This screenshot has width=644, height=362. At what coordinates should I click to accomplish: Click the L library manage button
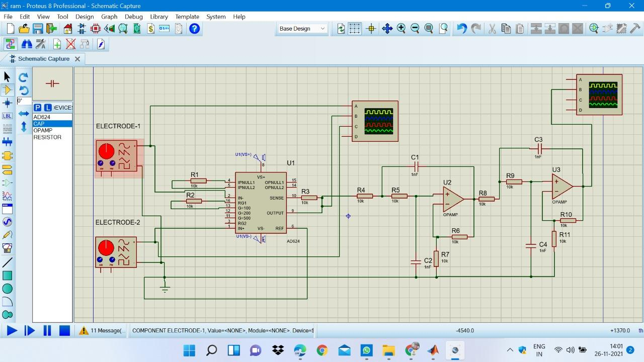click(48, 108)
